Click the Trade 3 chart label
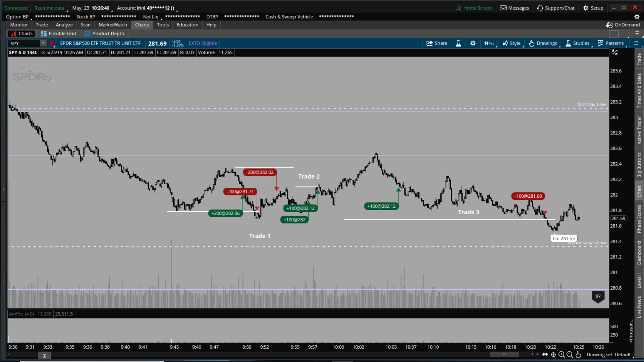Viewport: 644px width, 362px height. click(x=469, y=212)
